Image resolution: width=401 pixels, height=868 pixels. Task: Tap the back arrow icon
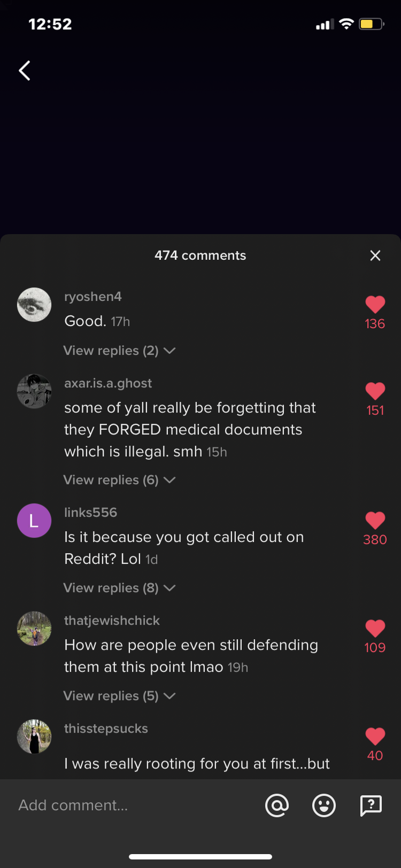[x=25, y=71]
